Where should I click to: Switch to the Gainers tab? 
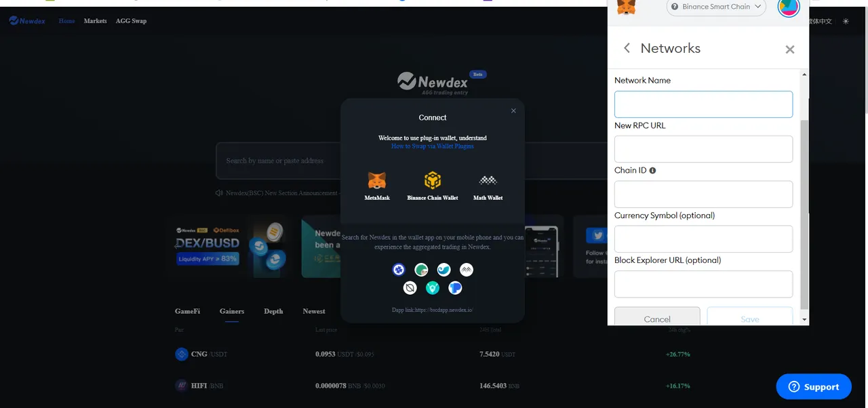[x=232, y=311]
